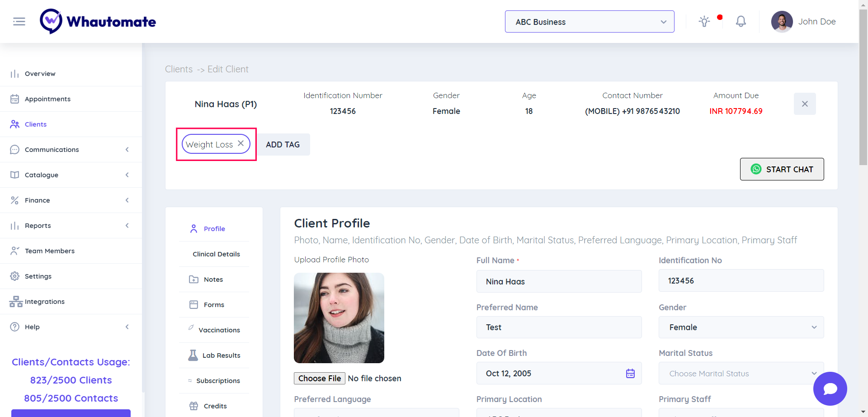The image size is (868, 417).
Task: Click the Whautomate logo
Action: pos(98,21)
